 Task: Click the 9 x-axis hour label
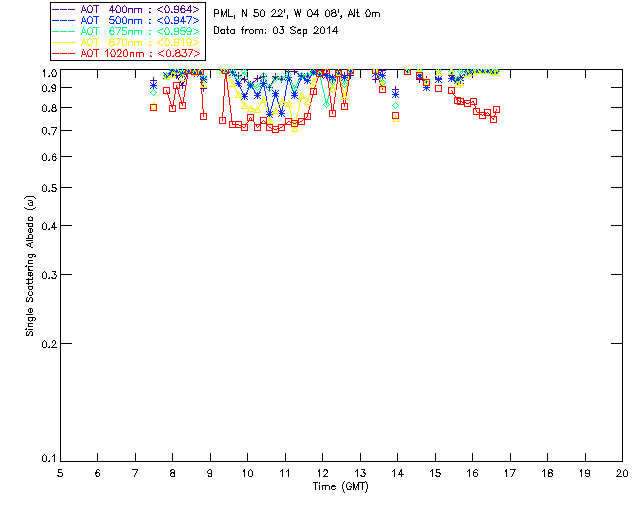coord(210,473)
